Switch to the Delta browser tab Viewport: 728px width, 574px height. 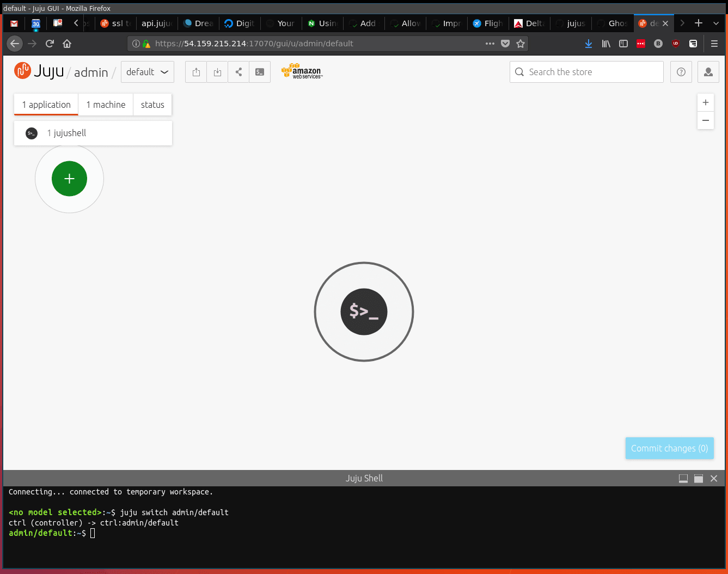click(x=529, y=23)
